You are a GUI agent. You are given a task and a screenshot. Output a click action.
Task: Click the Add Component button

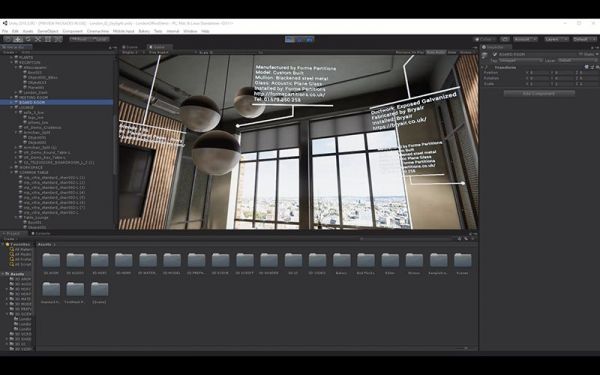pyautogui.click(x=539, y=93)
